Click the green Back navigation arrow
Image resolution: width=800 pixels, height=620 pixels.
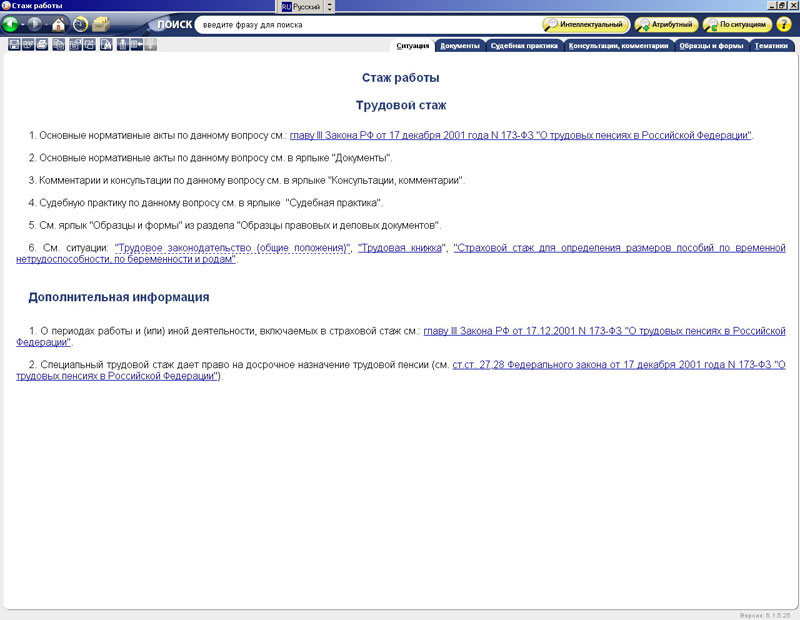coord(12,24)
